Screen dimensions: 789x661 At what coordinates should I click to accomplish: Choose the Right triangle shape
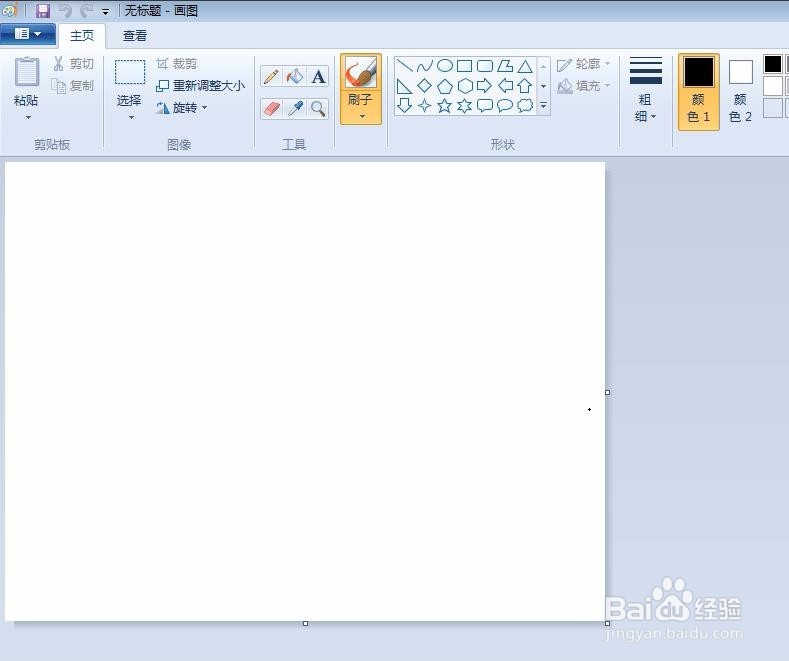pos(404,86)
